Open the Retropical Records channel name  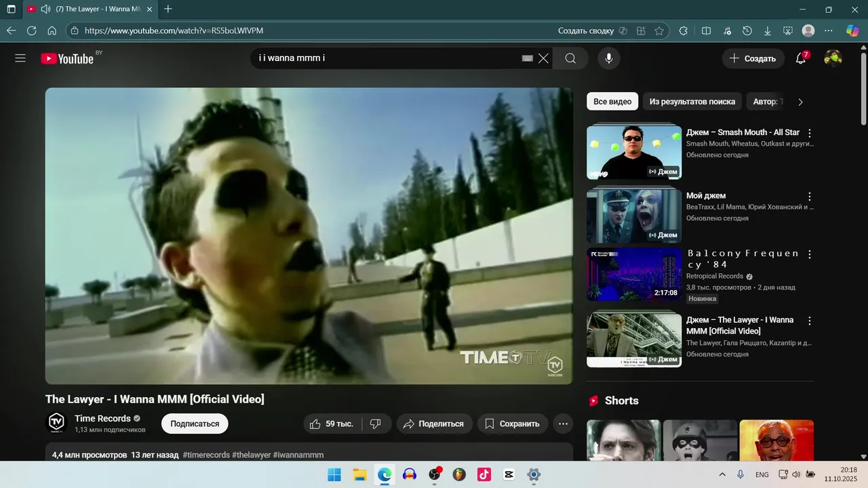715,276
